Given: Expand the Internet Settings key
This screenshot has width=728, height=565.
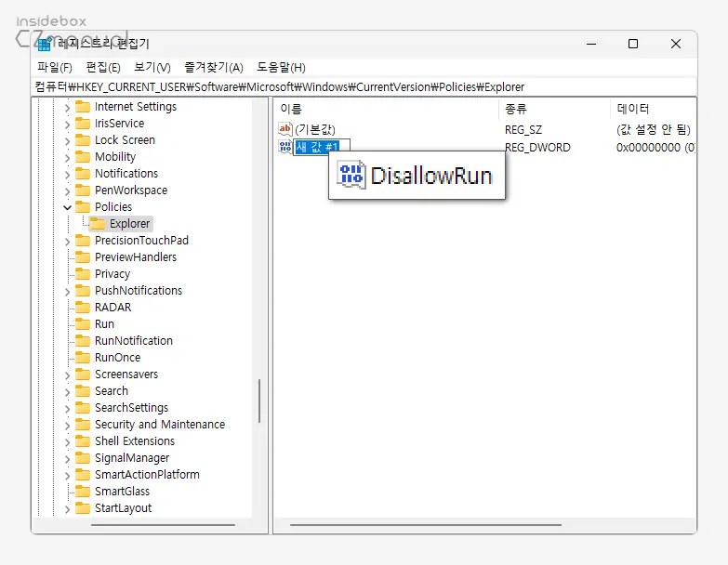Looking at the screenshot, I should click(67, 107).
